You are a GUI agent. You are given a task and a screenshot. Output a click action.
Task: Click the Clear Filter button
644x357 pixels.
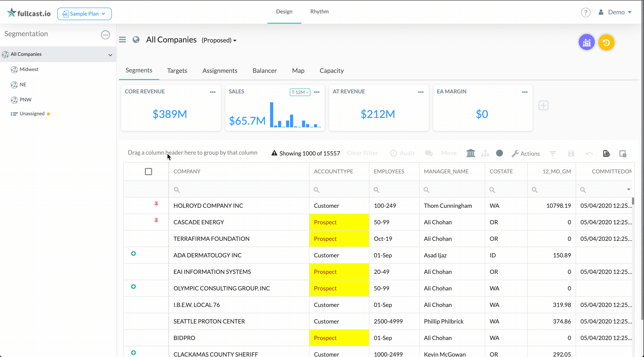tap(362, 153)
